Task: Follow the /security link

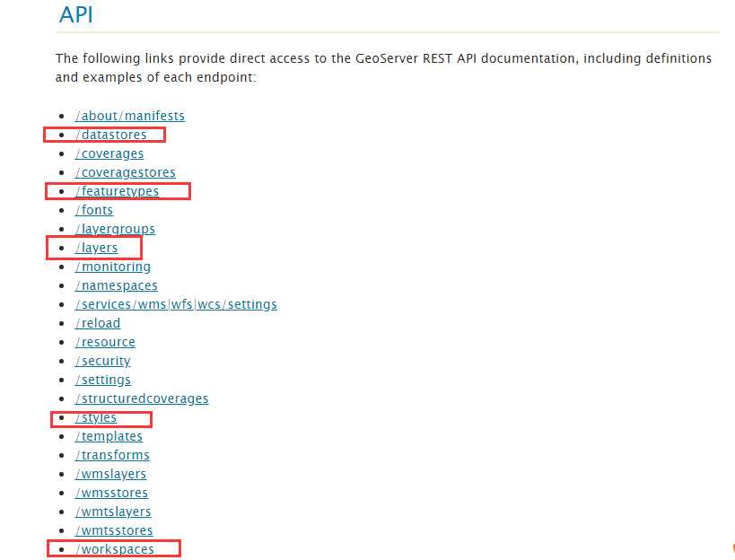Action: pyautogui.click(x=102, y=361)
